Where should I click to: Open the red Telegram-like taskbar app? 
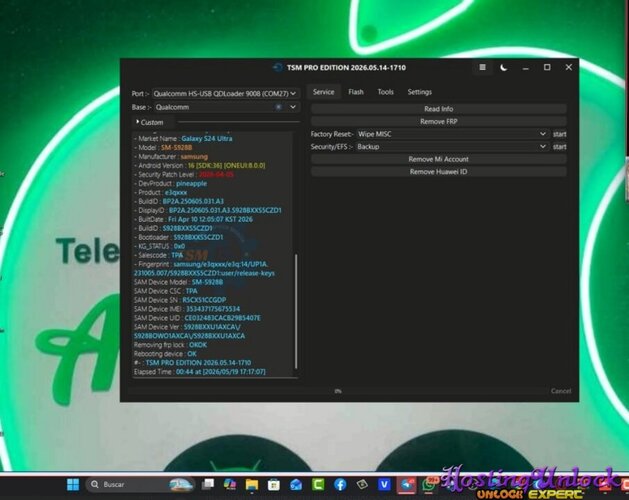pyautogui.click(x=406, y=484)
